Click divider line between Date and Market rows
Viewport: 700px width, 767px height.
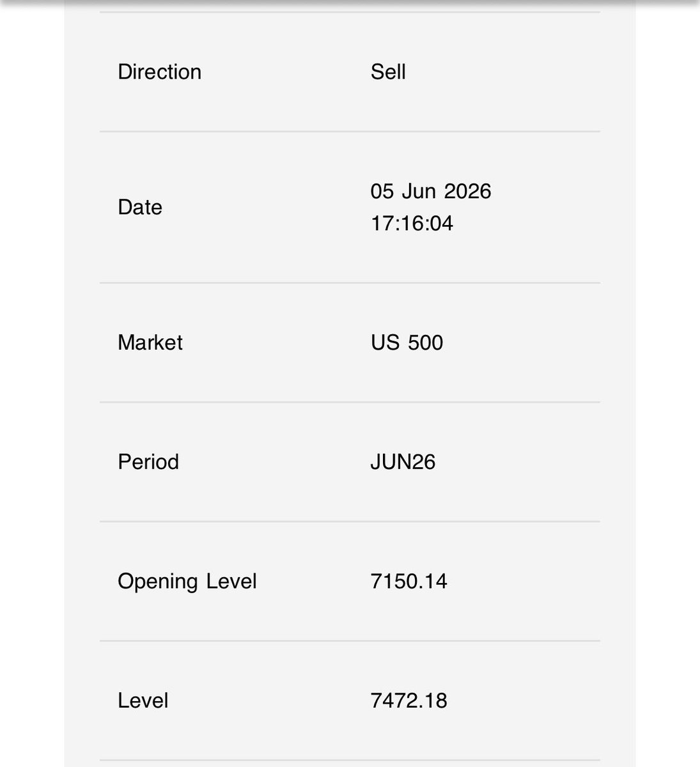pos(350,283)
